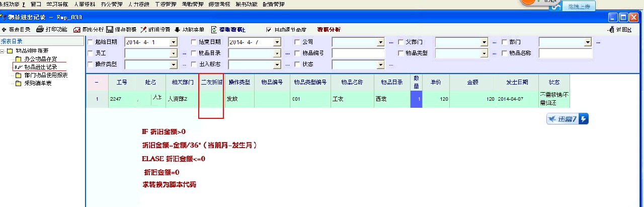Screen dimensions: 644x207
Task: Click the 提取数据 refresh icon
Action: [214, 30]
